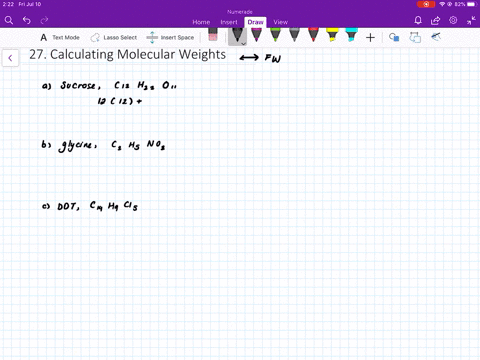Switch to the Home tab
This screenshot has width=480, height=360.
click(201, 22)
